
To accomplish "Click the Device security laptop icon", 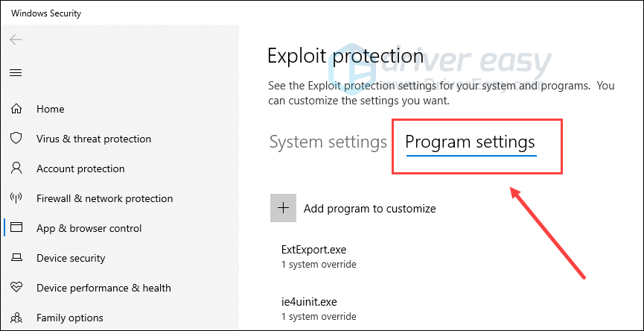I will click(x=16, y=258).
